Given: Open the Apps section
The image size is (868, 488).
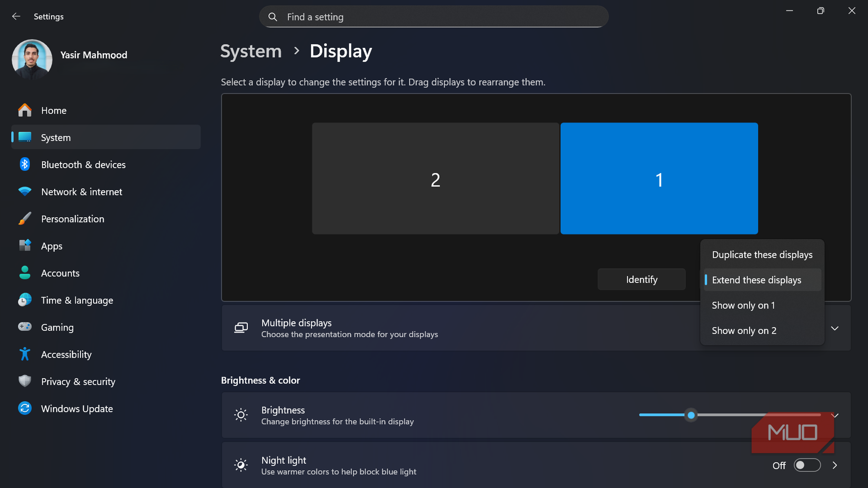Looking at the screenshot, I should pyautogui.click(x=52, y=246).
